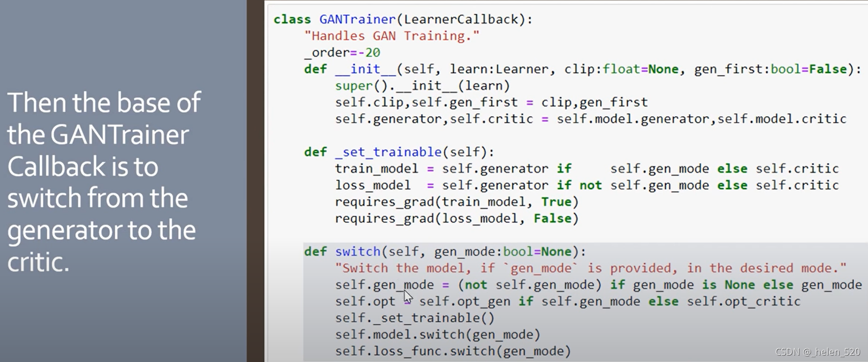Screen dimensions: 868x362
Task: Click the 'self.gen_mode = (not self.gen_mode)' line
Action: click(599, 285)
